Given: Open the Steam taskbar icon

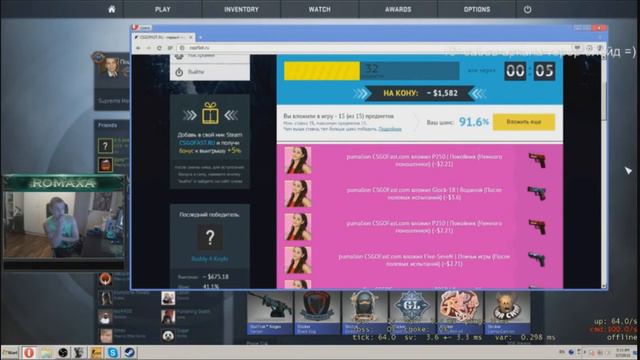Looking at the screenshot, I should (130, 353).
